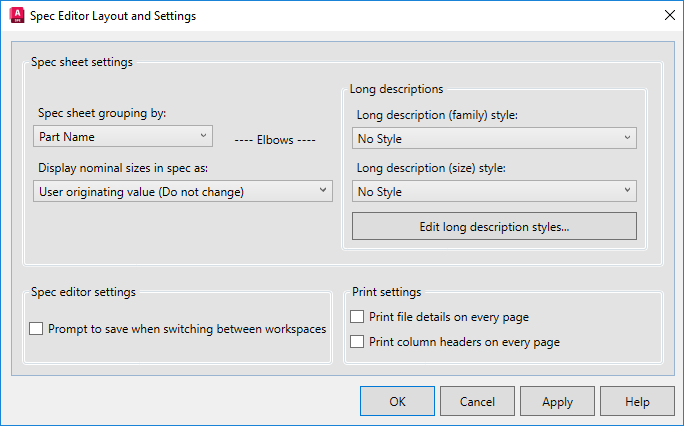The height and width of the screenshot is (426, 684).
Task: Click the Spec Editor Layout and Settings title
Action: click(113, 16)
